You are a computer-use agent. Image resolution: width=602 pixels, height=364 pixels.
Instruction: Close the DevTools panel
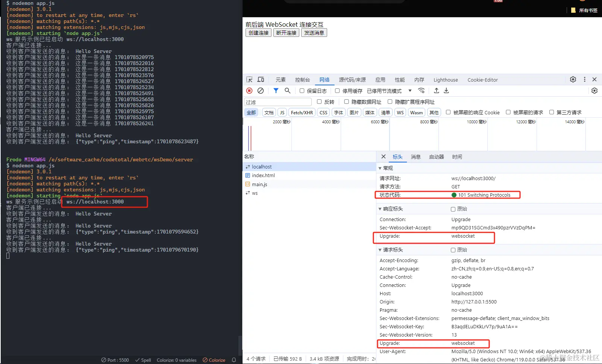point(594,79)
